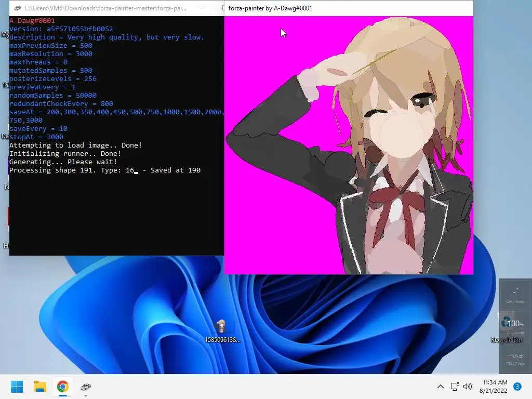The image size is (532, 399).
Task: Click the 'maxResolution = 3000' console line
Action: coord(51,54)
